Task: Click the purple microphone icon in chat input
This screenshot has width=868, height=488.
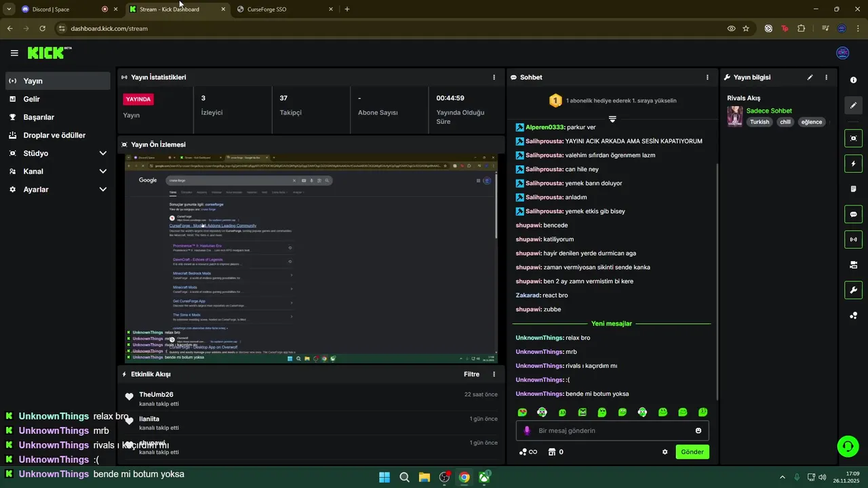Action: (x=527, y=430)
